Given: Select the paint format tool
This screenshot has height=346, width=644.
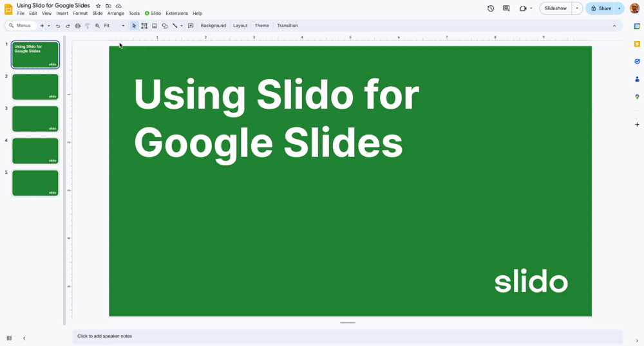Looking at the screenshot, I should (88, 26).
